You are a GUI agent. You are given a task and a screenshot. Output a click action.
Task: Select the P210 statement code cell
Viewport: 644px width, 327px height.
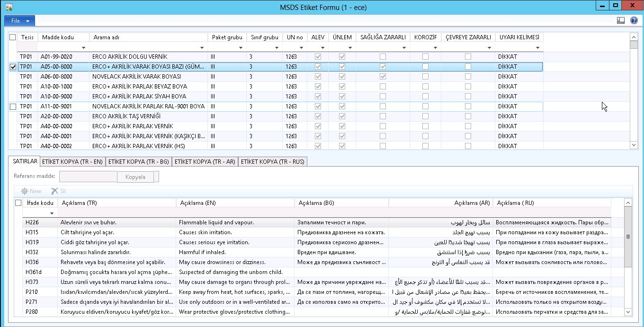[x=40, y=292]
